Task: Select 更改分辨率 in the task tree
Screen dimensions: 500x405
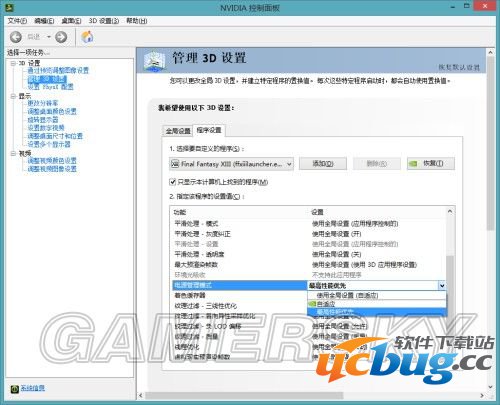Action: point(43,103)
